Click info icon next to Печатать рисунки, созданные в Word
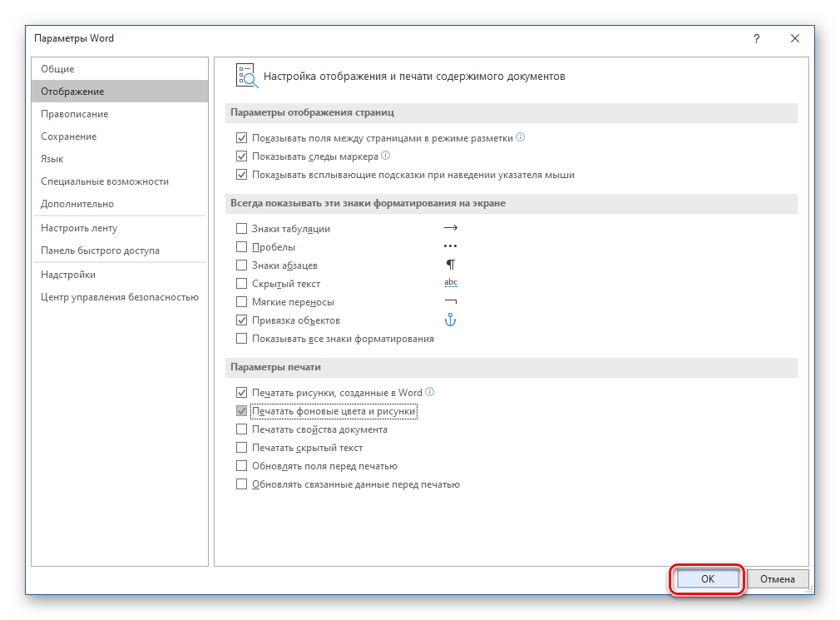 pos(430,392)
